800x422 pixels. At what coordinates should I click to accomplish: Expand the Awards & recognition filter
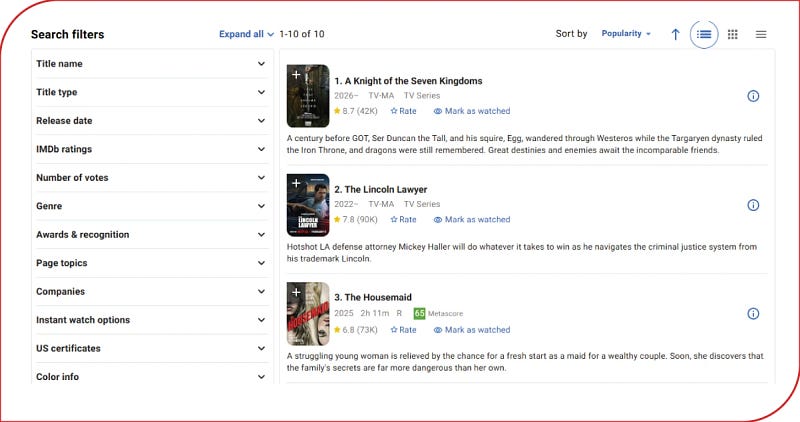point(151,235)
